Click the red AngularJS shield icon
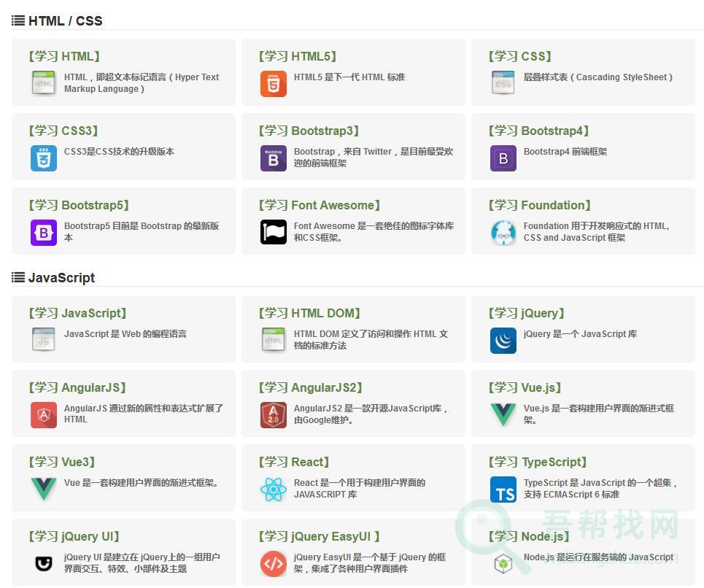This screenshot has height=588, width=704. click(x=44, y=415)
